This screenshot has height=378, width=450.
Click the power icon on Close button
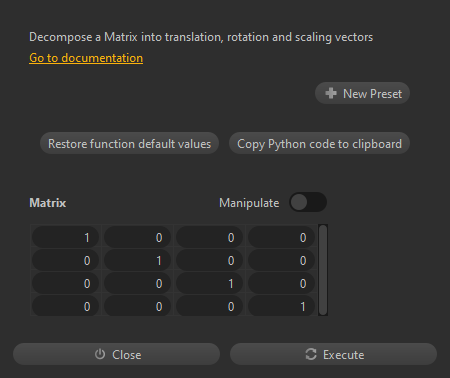click(x=100, y=354)
